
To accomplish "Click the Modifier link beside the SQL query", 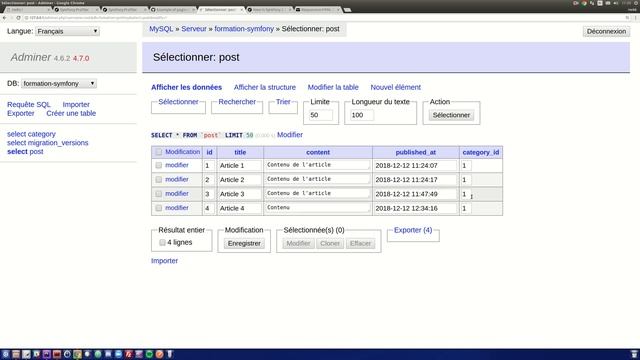I will (290, 135).
